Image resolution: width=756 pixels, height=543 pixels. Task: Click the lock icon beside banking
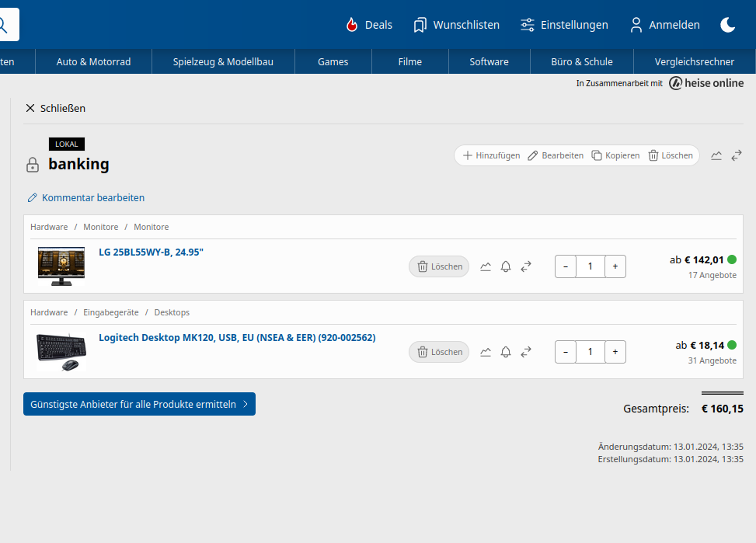(33, 165)
